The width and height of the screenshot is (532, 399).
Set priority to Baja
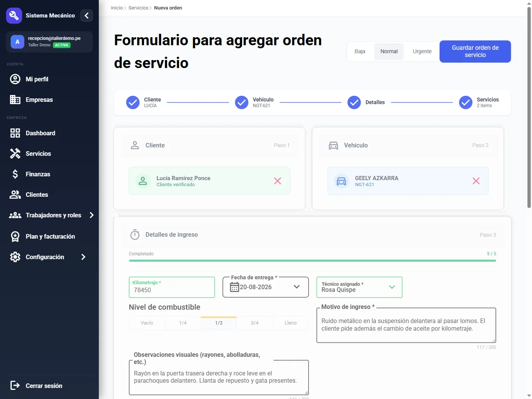[360, 51]
